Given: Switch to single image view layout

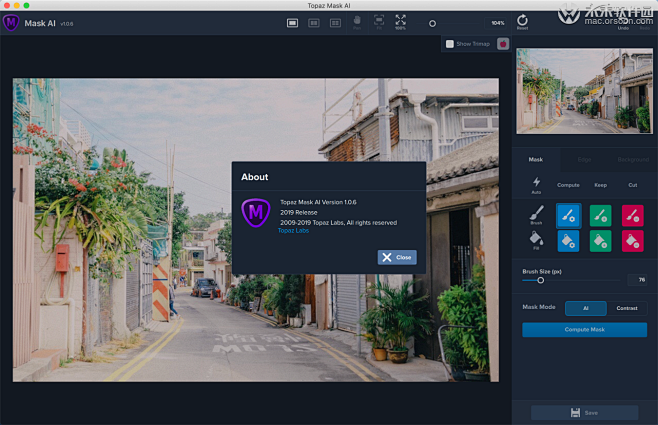Looking at the screenshot, I should tap(292, 21).
